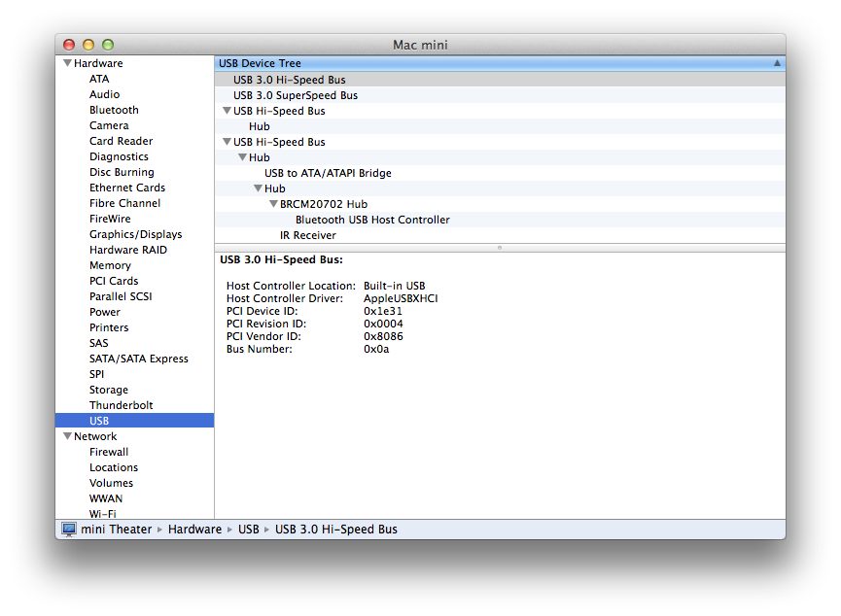Click the PCI Revision ID value 0x0004
Viewport: 841px width, 616px height.
coord(383,324)
